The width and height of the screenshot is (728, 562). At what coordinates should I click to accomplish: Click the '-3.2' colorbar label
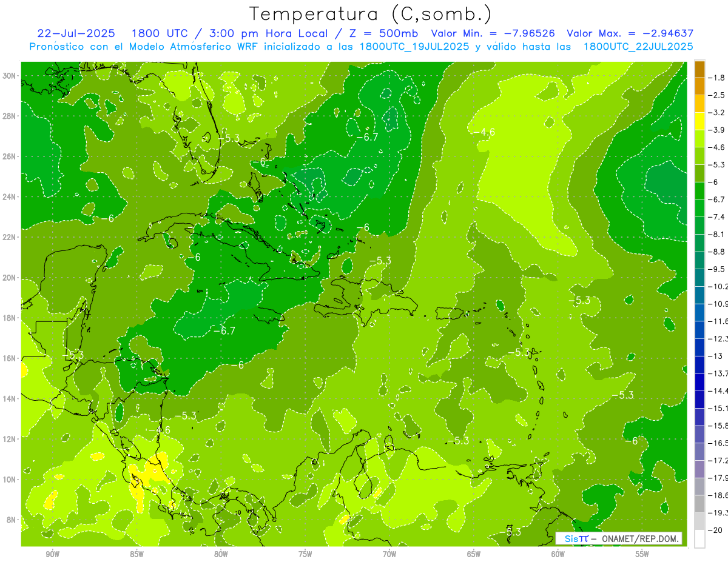pos(718,112)
